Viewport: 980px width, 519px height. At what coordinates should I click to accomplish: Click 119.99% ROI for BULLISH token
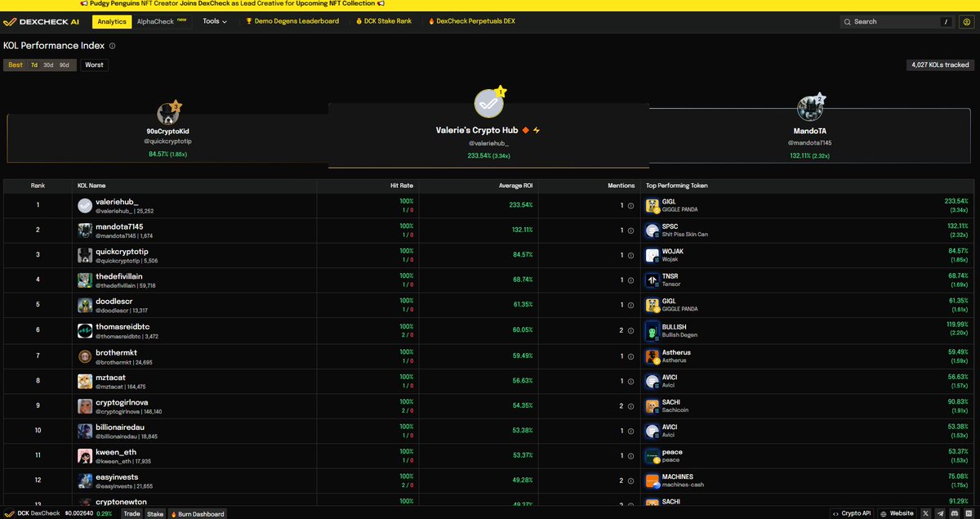[956, 326]
